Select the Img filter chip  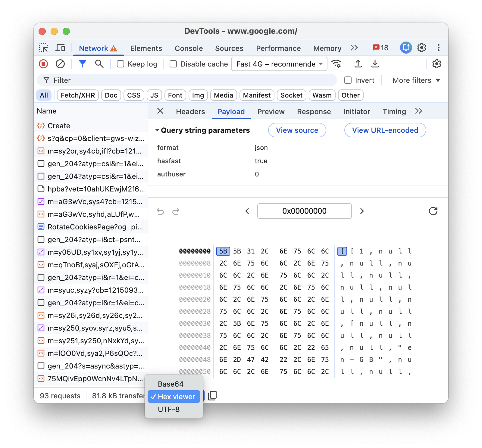(x=198, y=95)
